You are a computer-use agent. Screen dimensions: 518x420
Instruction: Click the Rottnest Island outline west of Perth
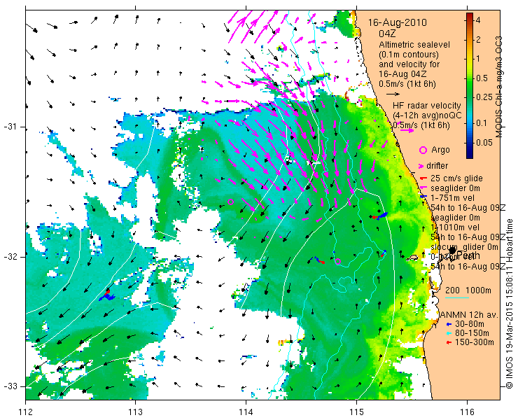412,258
